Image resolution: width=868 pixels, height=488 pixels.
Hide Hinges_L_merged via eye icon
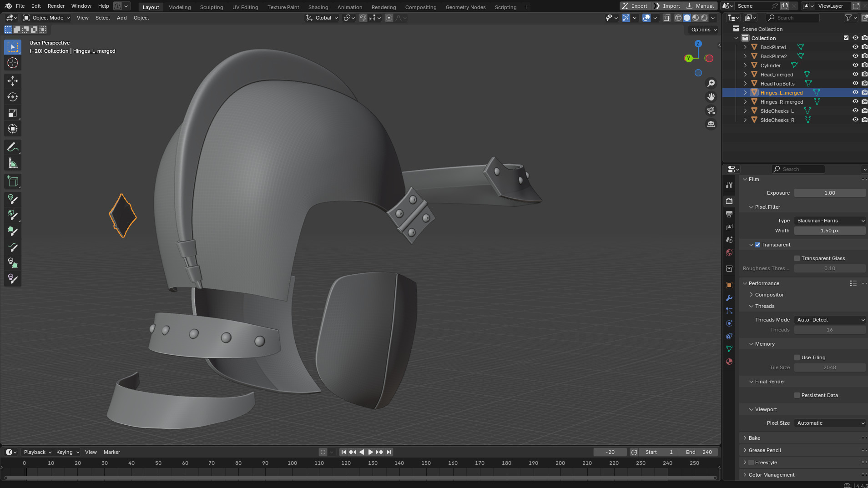coord(855,92)
